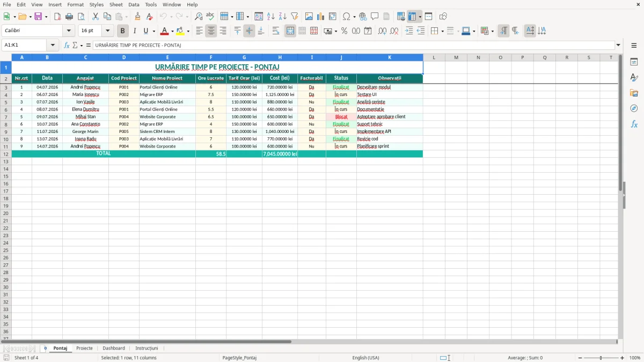Open the Draw Functions shapes icon

click(x=443, y=17)
